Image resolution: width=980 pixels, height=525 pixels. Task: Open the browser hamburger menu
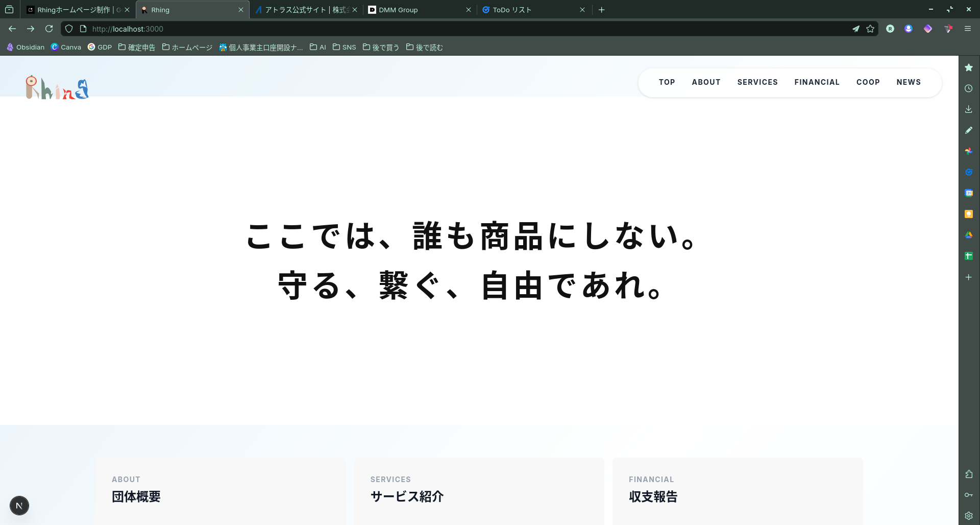pyautogui.click(x=967, y=29)
